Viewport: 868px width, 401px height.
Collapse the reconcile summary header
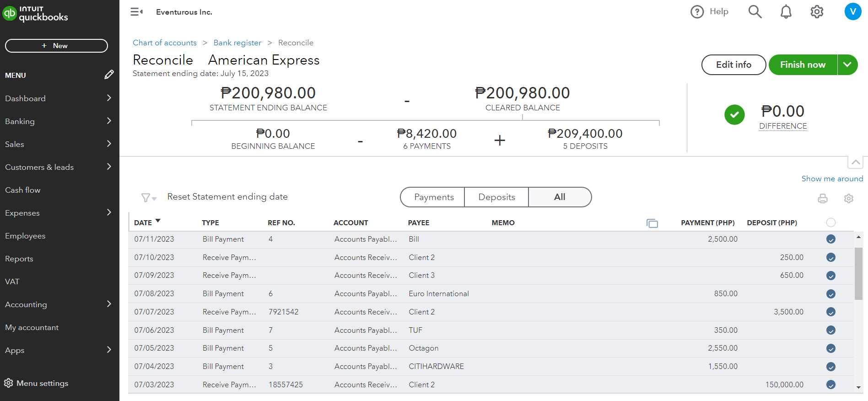(855, 162)
